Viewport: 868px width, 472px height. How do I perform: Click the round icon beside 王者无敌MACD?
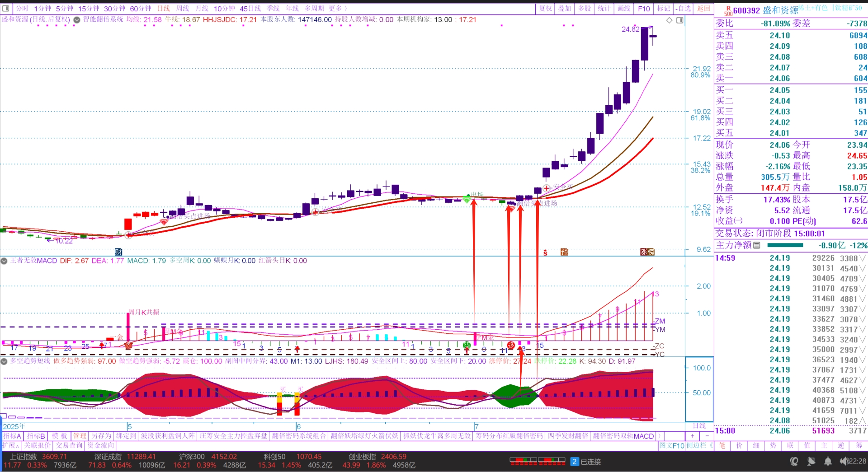coord(4,261)
